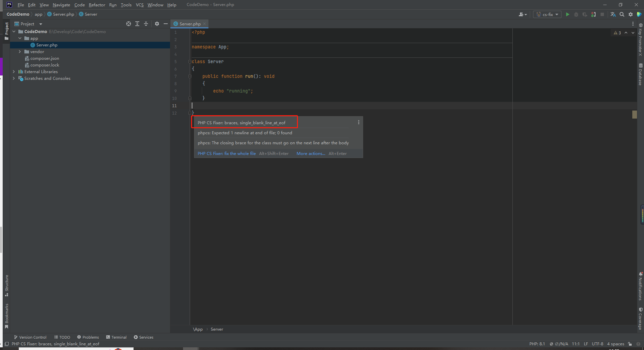This screenshot has width=644, height=350.
Task: Open Bookmarks side tool window
Action: [x=6, y=316]
